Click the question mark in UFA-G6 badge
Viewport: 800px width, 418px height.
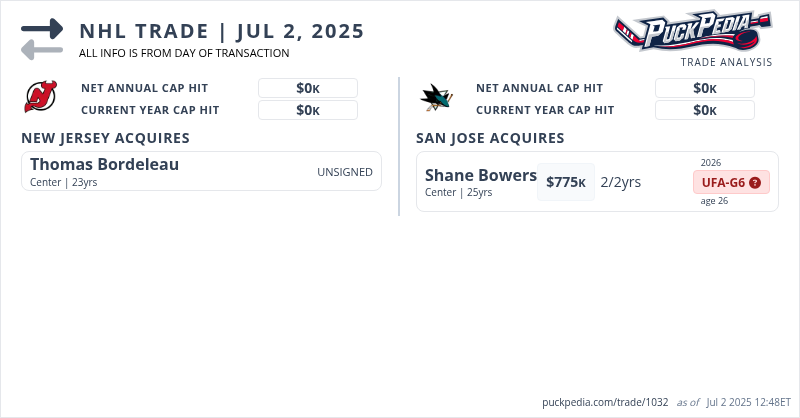(755, 183)
